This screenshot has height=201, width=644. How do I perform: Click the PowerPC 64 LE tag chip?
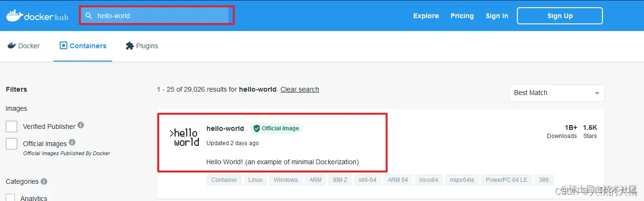pyautogui.click(x=506, y=180)
